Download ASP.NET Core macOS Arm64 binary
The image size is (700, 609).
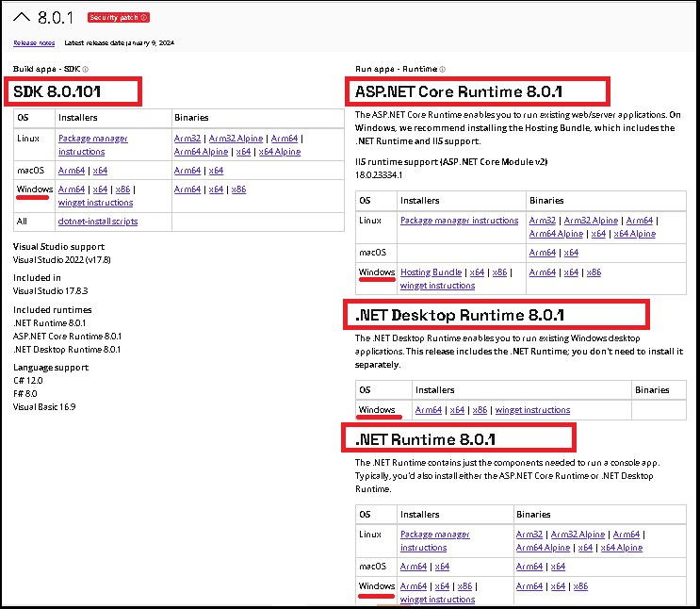pos(543,253)
